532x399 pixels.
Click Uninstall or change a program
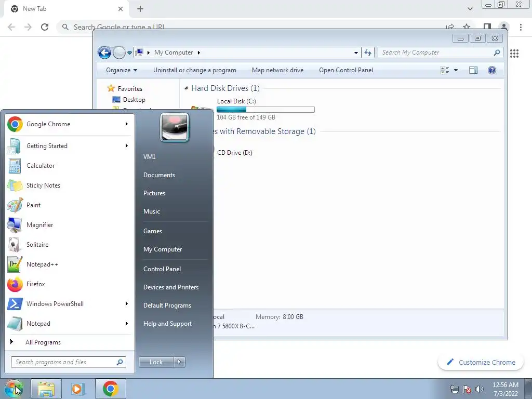tap(195, 70)
